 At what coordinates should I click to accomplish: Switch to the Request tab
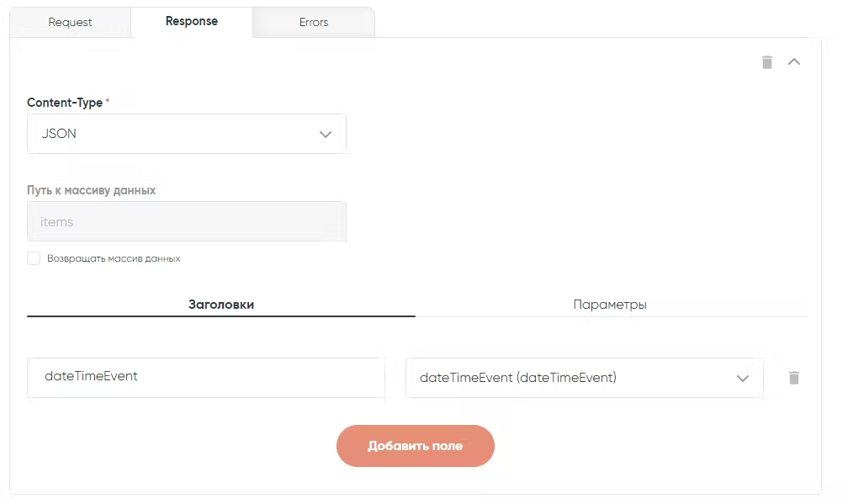pyautogui.click(x=71, y=23)
